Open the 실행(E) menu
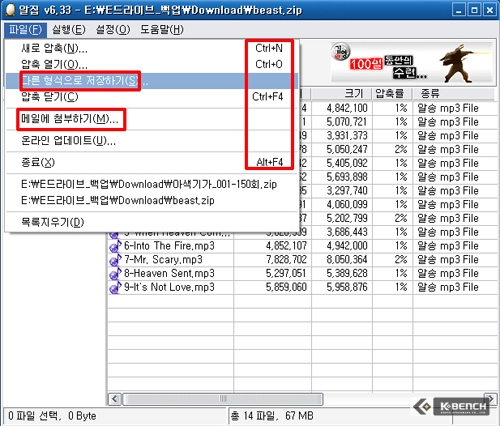 tap(69, 30)
